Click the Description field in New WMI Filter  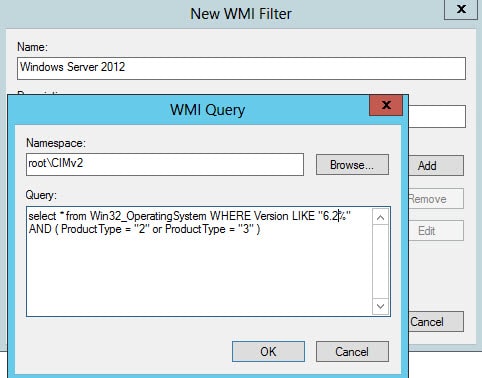pyautogui.click(x=437, y=116)
